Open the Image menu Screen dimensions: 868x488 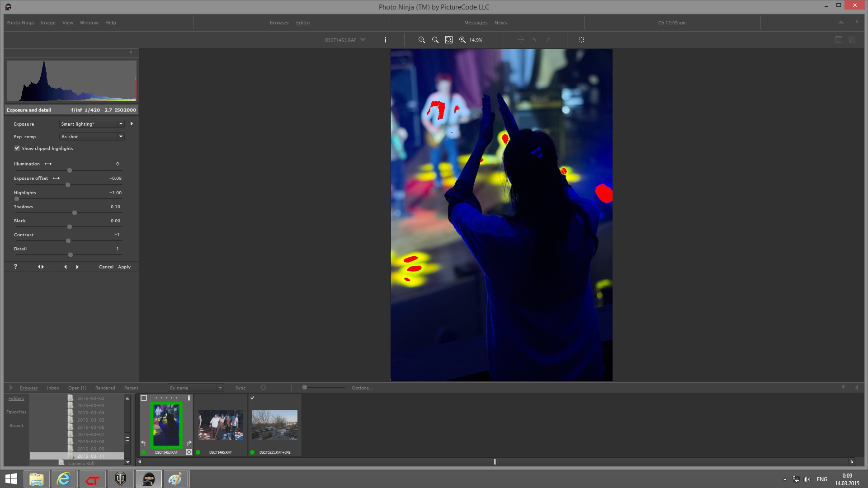(48, 23)
